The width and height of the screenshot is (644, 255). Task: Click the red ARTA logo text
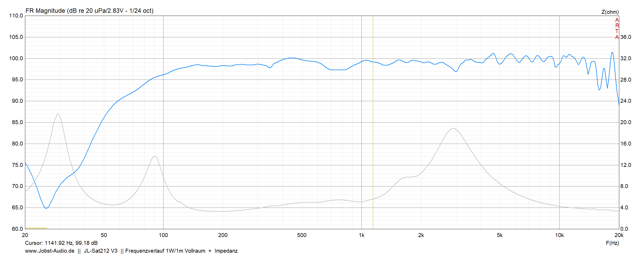pos(617,28)
